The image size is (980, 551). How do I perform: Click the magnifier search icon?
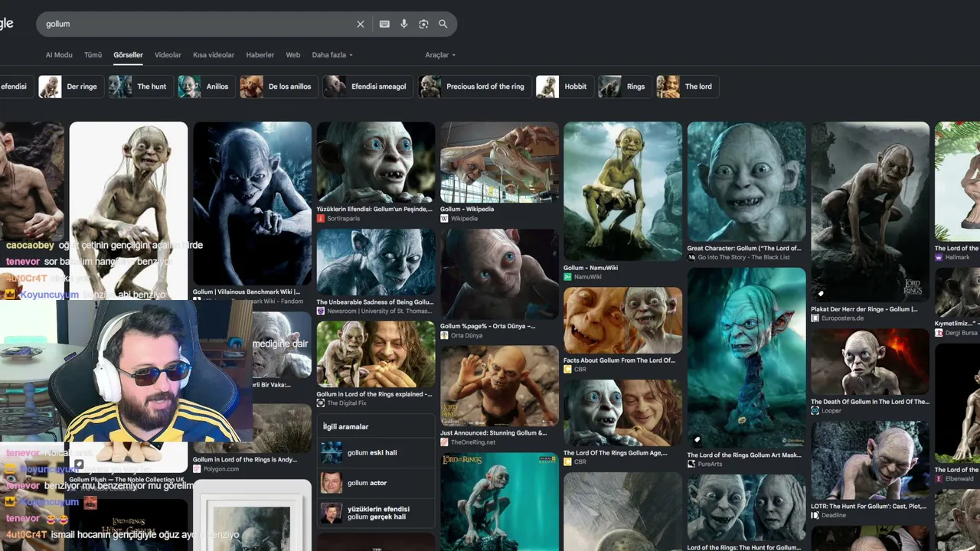click(x=443, y=24)
